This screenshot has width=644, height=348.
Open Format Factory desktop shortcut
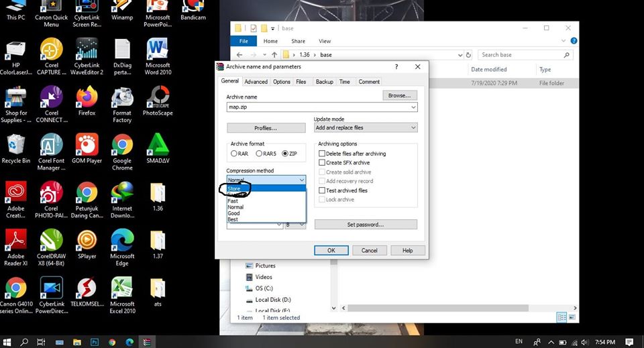(122, 105)
